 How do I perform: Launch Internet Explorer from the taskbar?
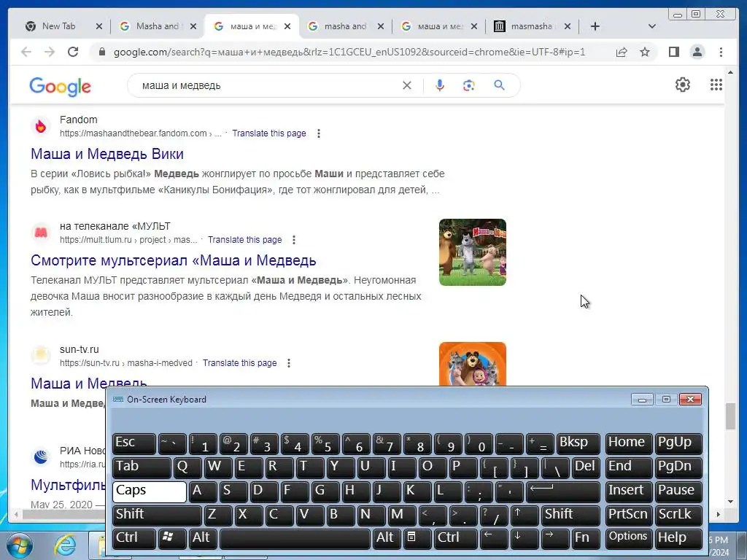point(65,545)
